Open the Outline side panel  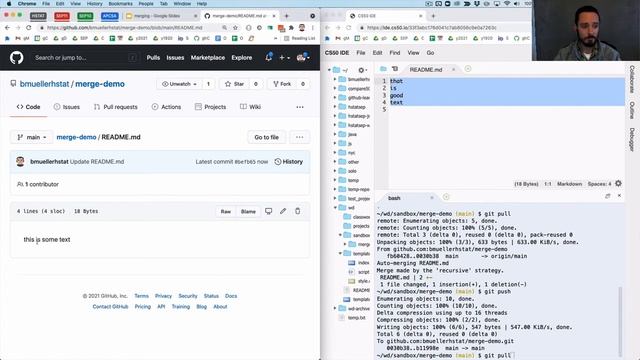point(632,110)
